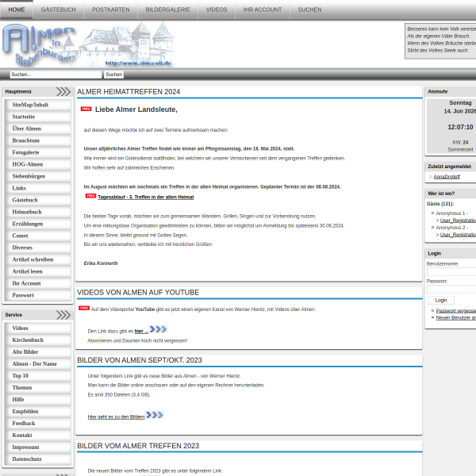Click the 'ALMER HEIMATTREFFEN 2024' heading

click(x=129, y=92)
